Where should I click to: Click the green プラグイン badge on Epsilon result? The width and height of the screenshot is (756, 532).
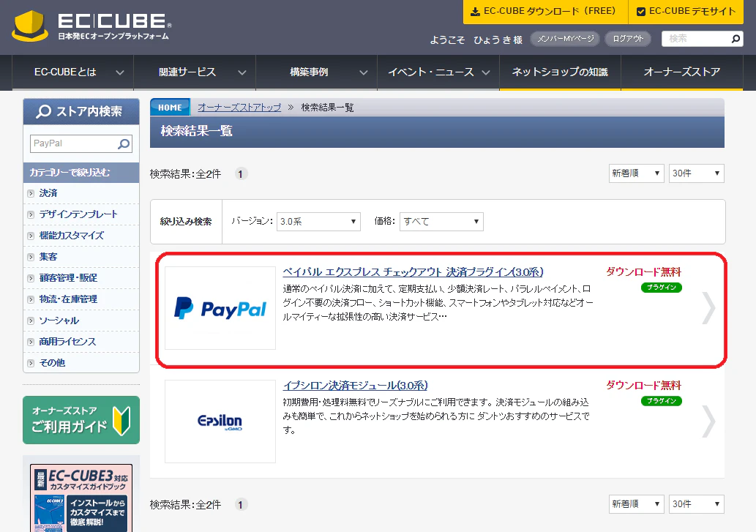click(661, 401)
